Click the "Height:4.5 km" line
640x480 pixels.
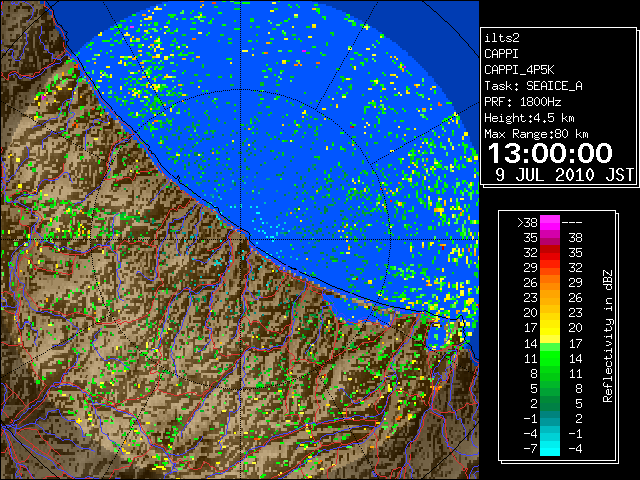click(529, 118)
